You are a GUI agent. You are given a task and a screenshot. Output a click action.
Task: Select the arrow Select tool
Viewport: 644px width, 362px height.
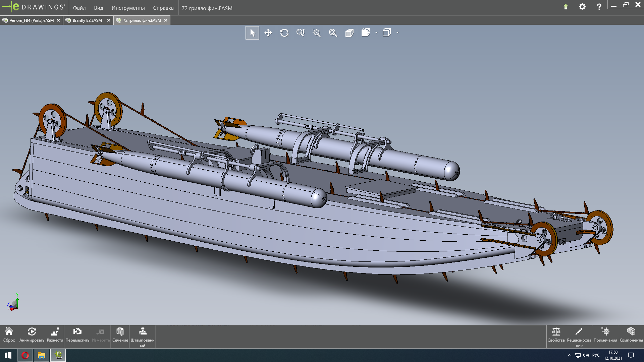coord(252,33)
